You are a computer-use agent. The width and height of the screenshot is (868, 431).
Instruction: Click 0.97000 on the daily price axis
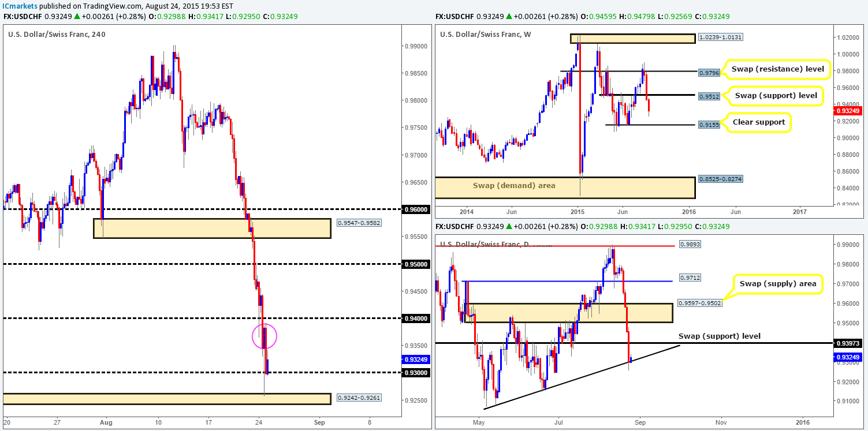click(x=847, y=284)
